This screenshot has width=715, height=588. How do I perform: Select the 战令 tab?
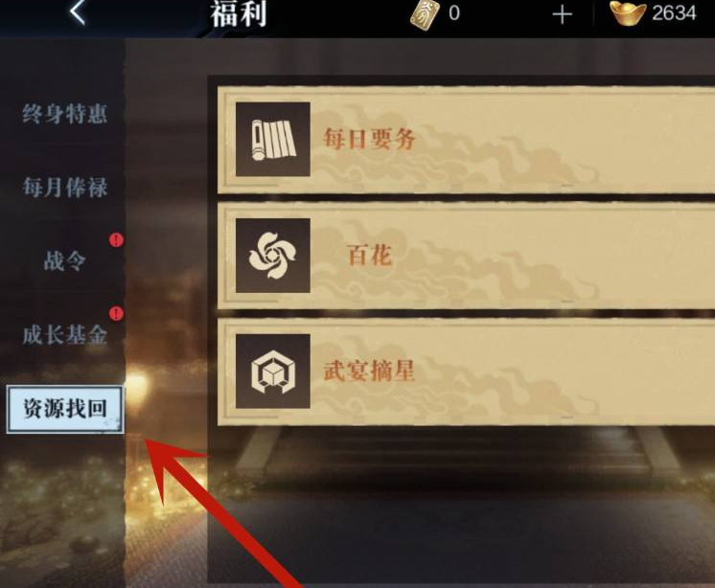click(65, 261)
